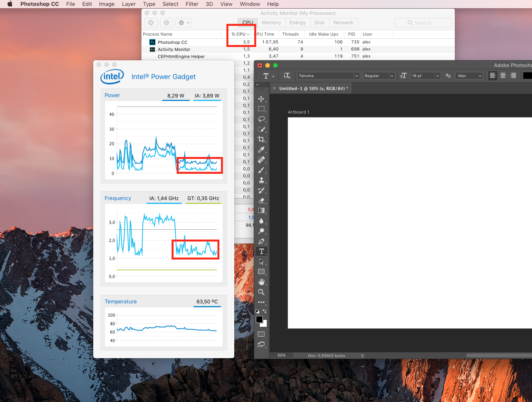This screenshot has height=402, width=532.
Task: Select the Rectangular Marquee tool
Action: click(x=261, y=109)
